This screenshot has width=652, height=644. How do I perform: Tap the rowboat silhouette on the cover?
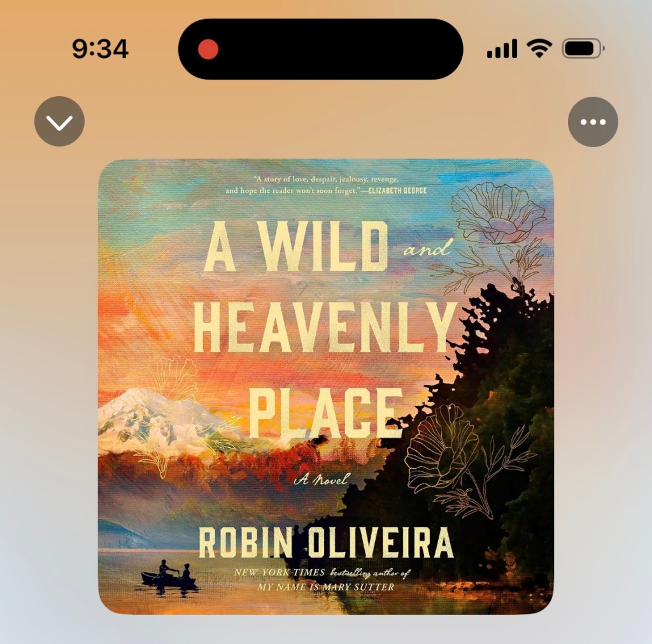pos(168,575)
